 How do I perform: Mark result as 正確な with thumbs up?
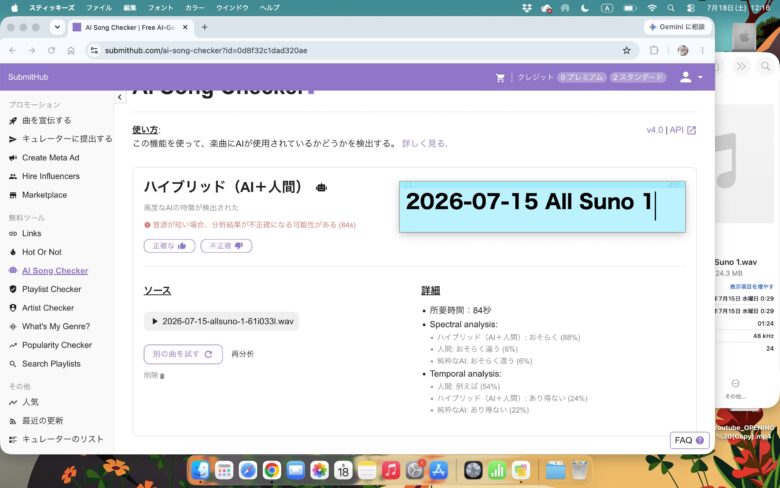coord(169,246)
